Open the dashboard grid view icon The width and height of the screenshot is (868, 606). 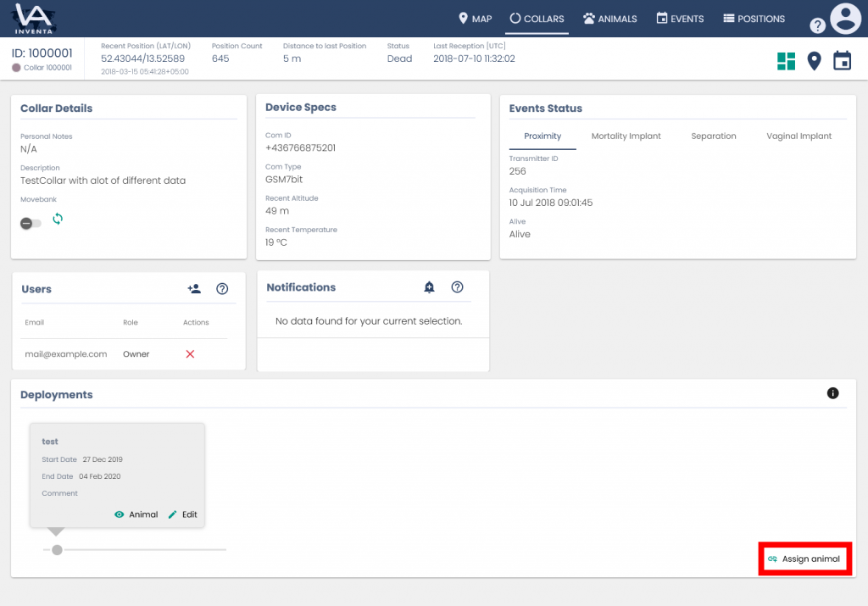point(786,61)
